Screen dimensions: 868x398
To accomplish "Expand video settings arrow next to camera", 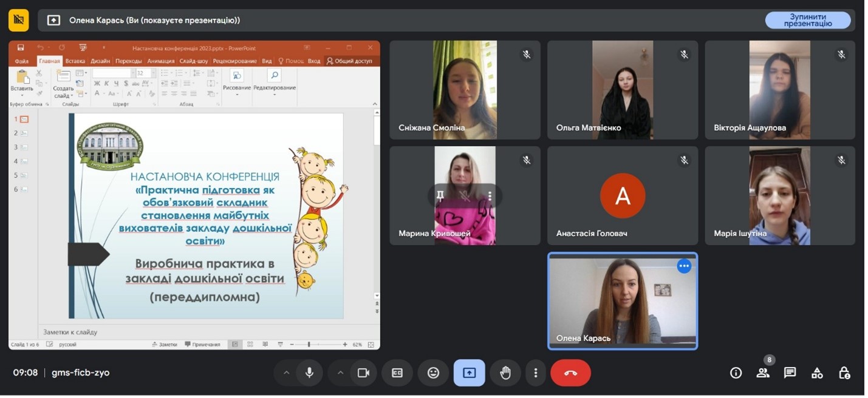I will [x=340, y=373].
